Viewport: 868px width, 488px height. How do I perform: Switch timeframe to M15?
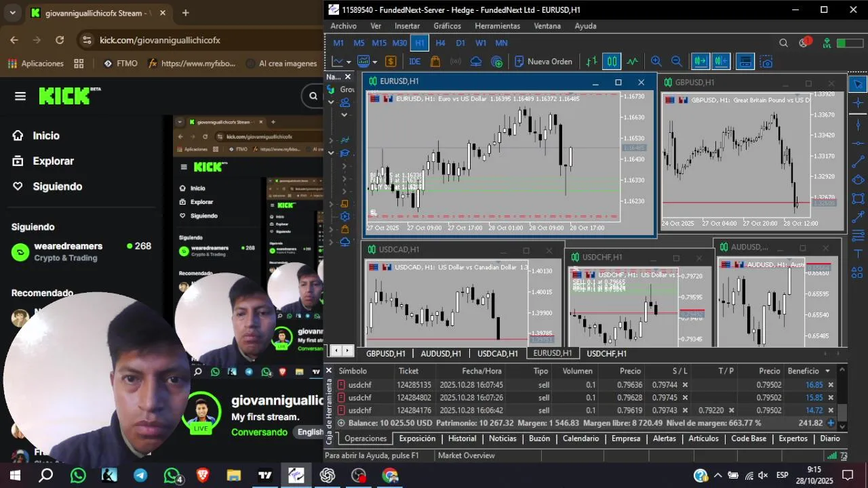tap(379, 43)
